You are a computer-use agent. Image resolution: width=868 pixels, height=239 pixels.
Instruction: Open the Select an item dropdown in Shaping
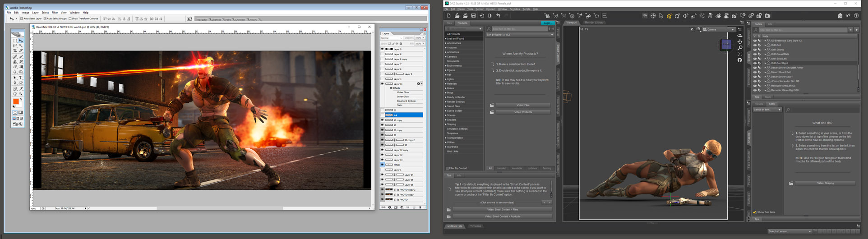pyautogui.click(x=767, y=110)
